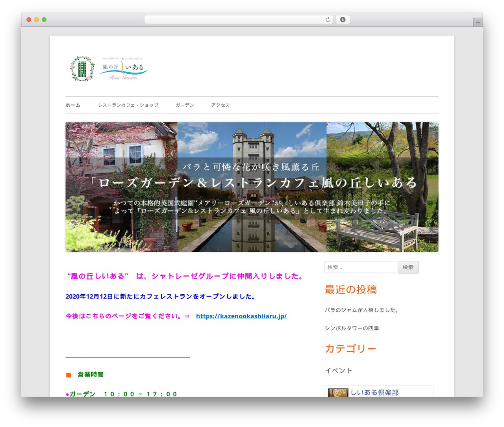
Task: Click the 2020年12月12日 announcement text
Action: [x=162, y=297]
